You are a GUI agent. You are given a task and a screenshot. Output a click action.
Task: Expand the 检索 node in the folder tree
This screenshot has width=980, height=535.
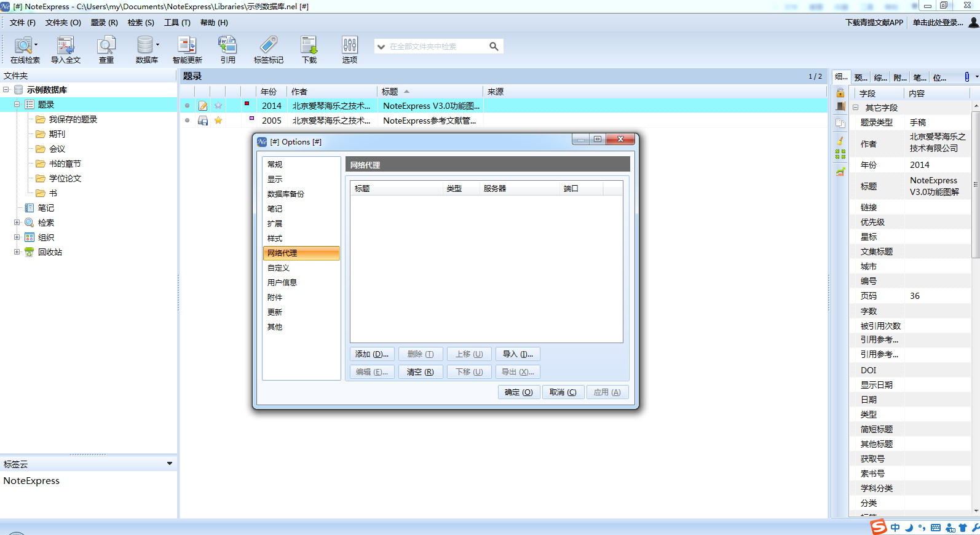[17, 223]
